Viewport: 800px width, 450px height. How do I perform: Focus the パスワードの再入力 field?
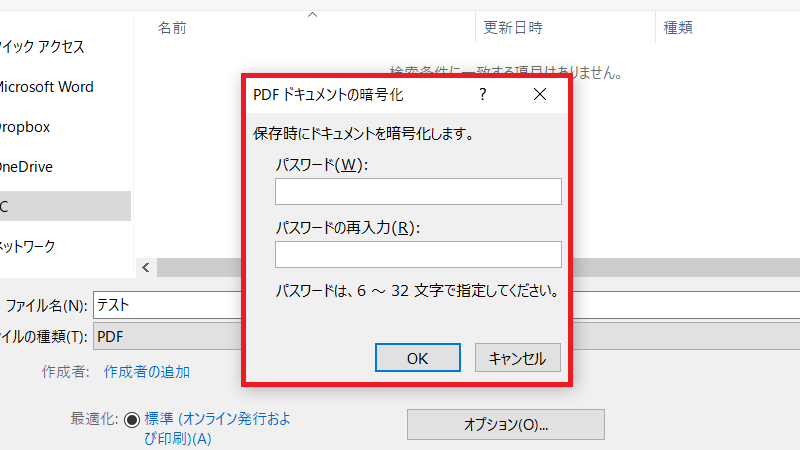[418, 255]
